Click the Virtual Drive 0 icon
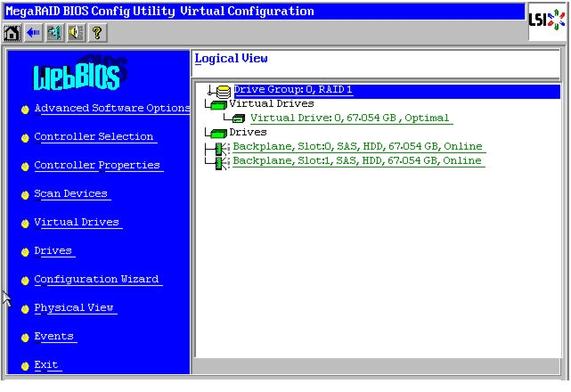This screenshot has height=392, width=571. click(239, 118)
